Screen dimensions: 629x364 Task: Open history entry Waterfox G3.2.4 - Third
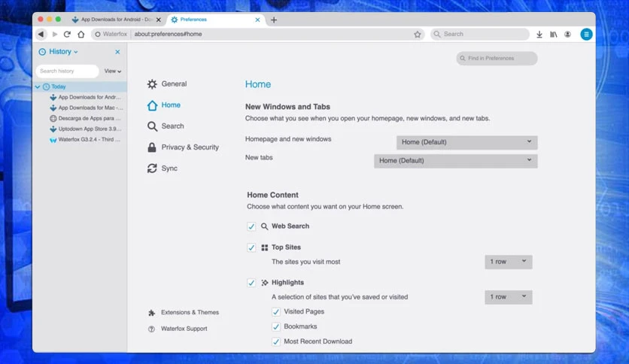tap(85, 139)
